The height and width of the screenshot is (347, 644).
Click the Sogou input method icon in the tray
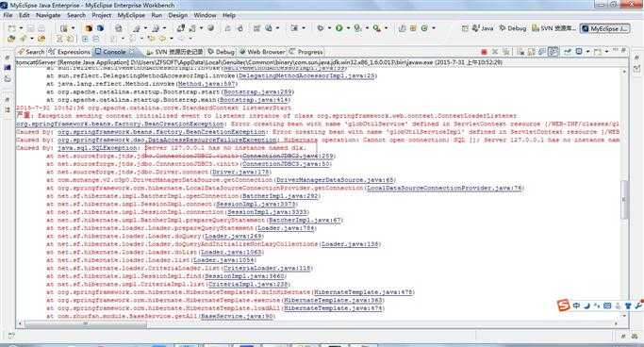[563, 306]
